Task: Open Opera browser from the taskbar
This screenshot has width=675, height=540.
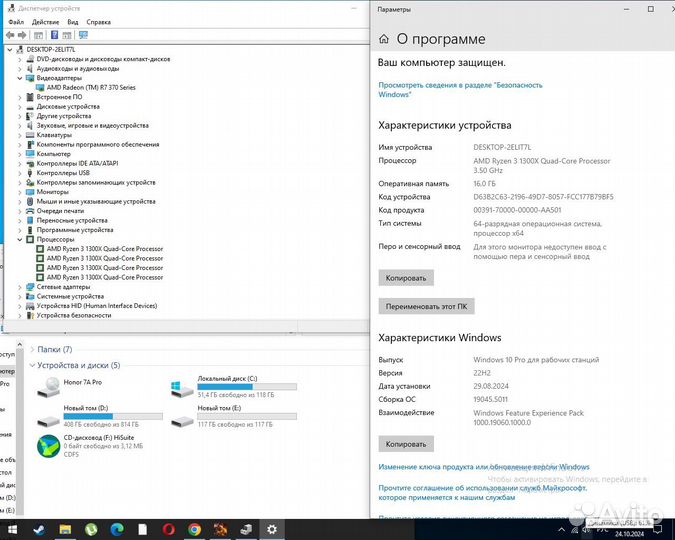Action: point(168,529)
